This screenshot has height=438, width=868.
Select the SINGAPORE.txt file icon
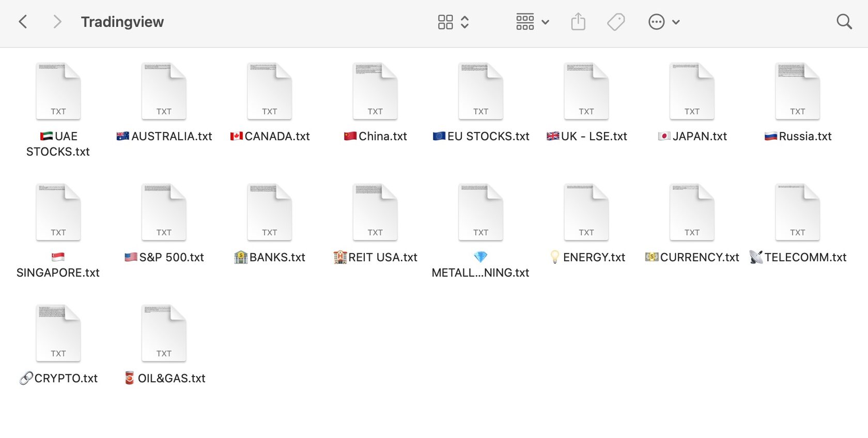[58, 212]
